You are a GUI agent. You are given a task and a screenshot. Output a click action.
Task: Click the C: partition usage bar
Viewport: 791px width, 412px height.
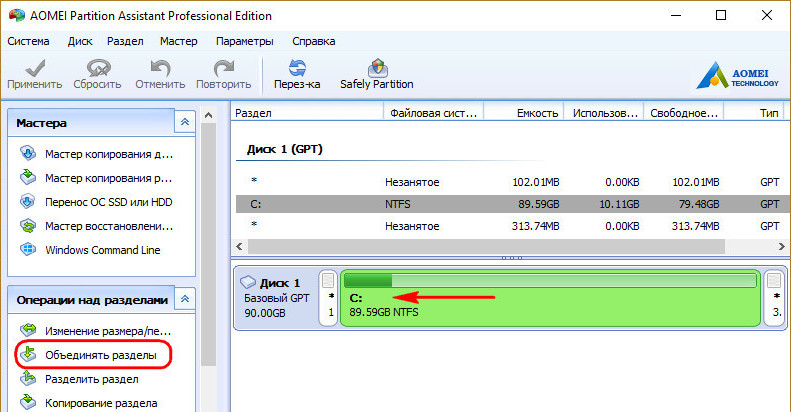click(x=550, y=280)
